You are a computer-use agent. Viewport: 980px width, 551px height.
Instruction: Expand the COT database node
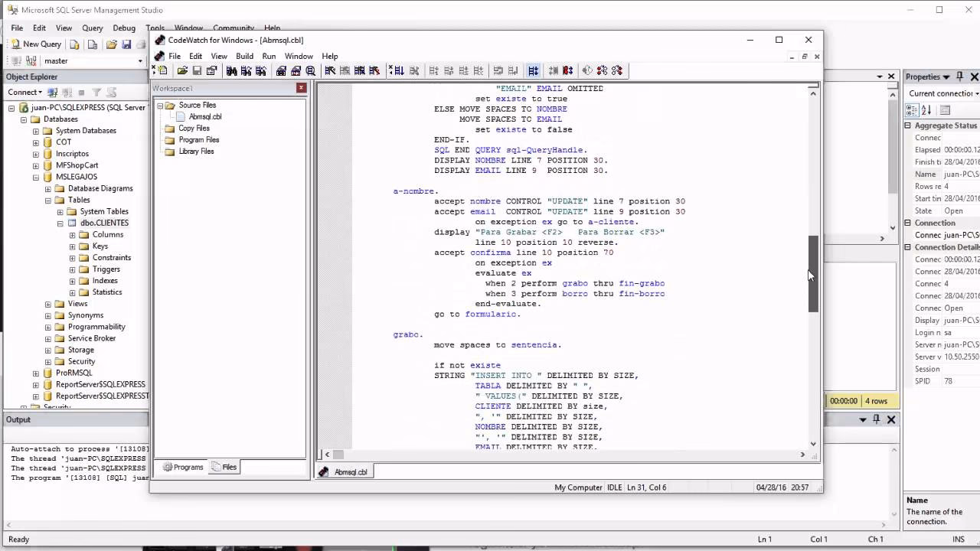click(x=36, y=142)
